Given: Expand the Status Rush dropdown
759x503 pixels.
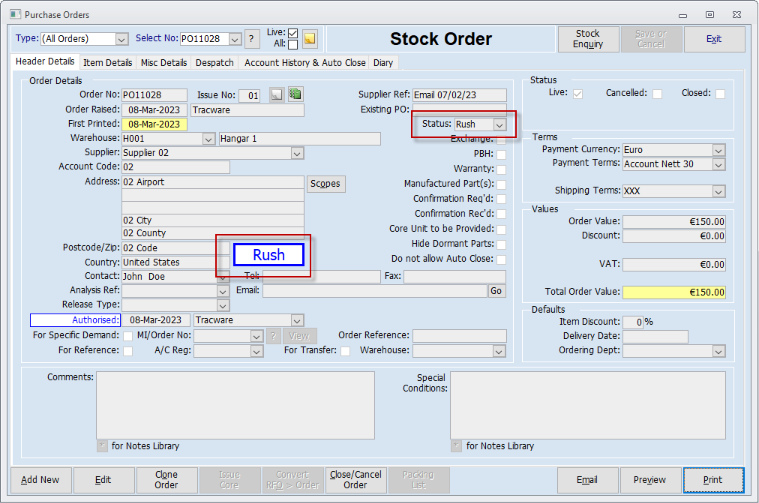Looking at the screenshot, I should click(499, 125).
